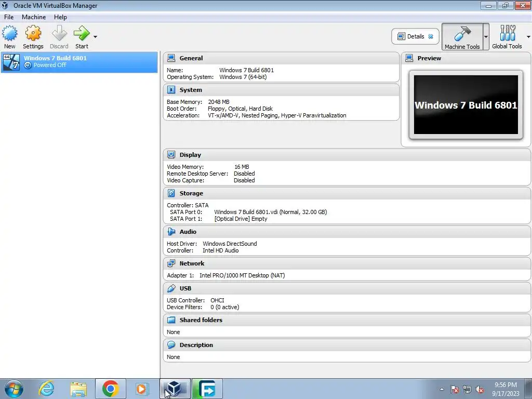Click the Intel HD Audio controller value
This screenshot has height=399, width=532.
(x=220, y=250)
